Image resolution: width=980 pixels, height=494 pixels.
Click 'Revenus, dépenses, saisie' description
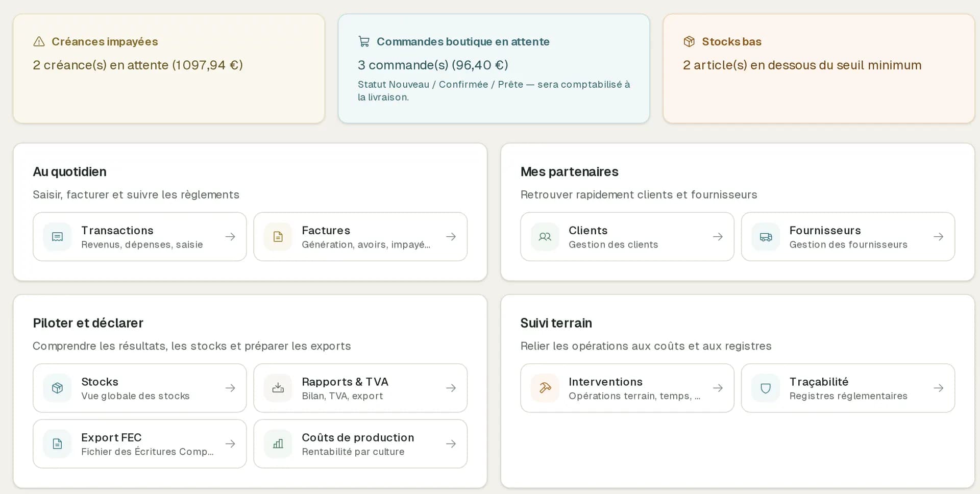pyautogui.click(x=142, y=245)
